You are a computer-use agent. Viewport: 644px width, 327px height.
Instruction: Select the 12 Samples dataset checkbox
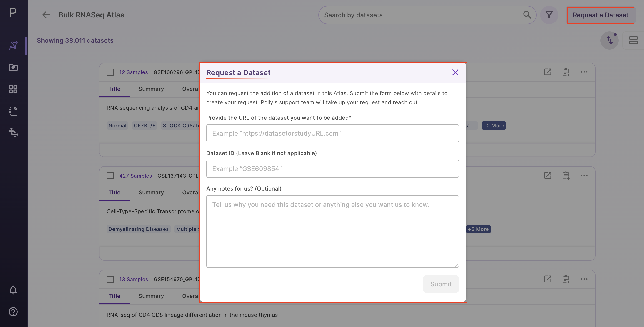click(x=110, y=72)
